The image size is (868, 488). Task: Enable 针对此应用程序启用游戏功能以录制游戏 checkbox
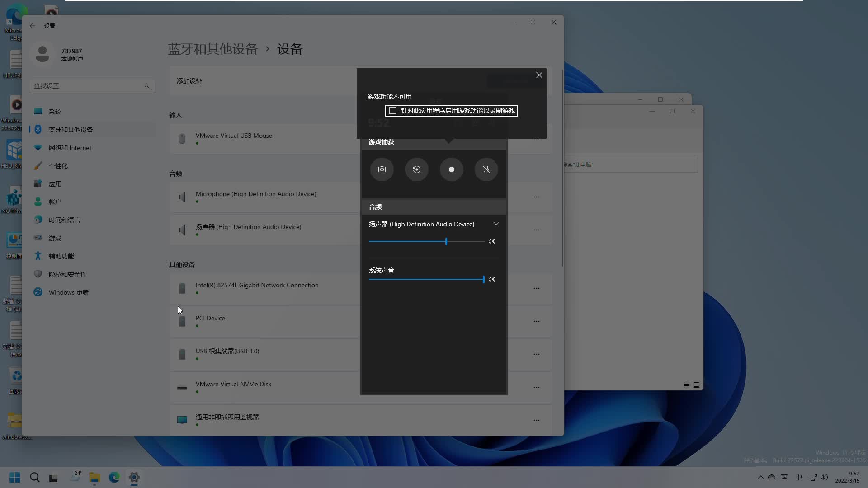pos(392,110)
